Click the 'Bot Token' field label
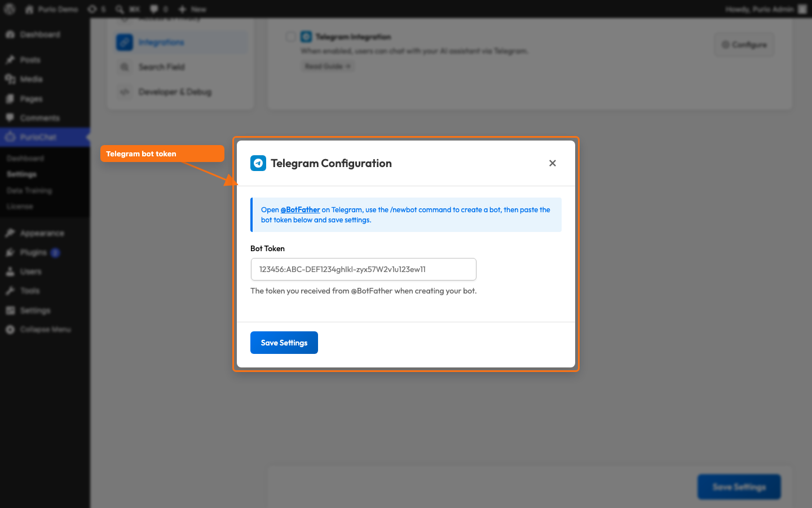The width and height of the screenshot is (812, 508). coord(267,248)
